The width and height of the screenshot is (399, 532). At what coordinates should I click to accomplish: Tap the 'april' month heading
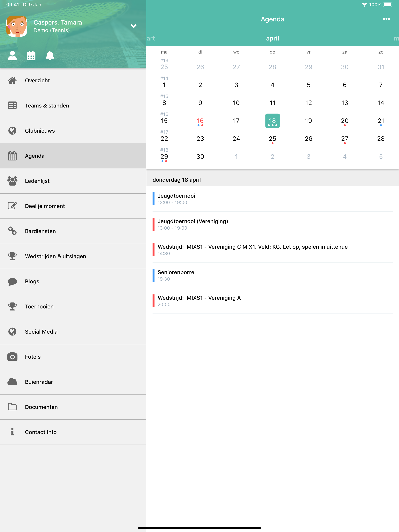pos(272,39)
